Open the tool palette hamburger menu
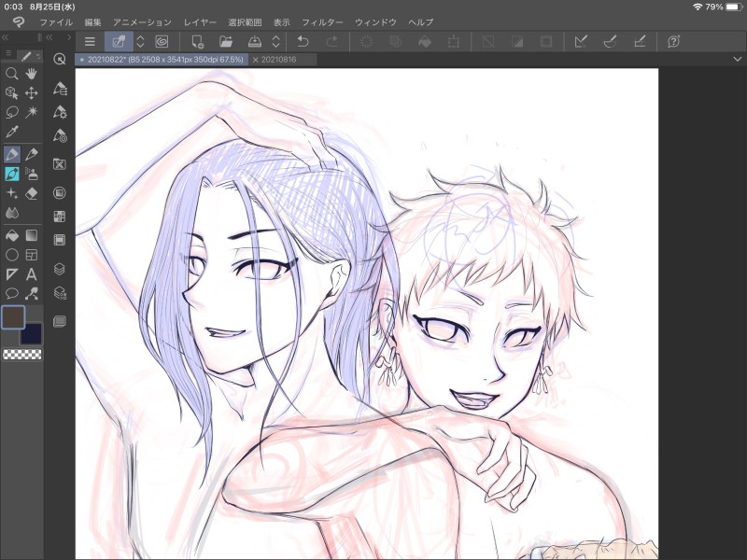The image size is (747, 560). point(8,54)
